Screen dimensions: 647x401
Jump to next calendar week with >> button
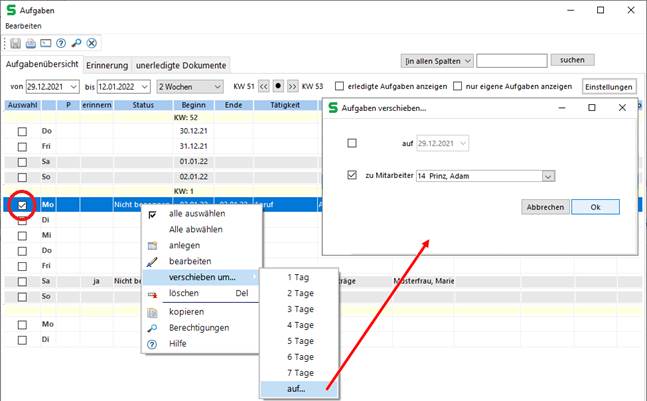tap(292, 87)
